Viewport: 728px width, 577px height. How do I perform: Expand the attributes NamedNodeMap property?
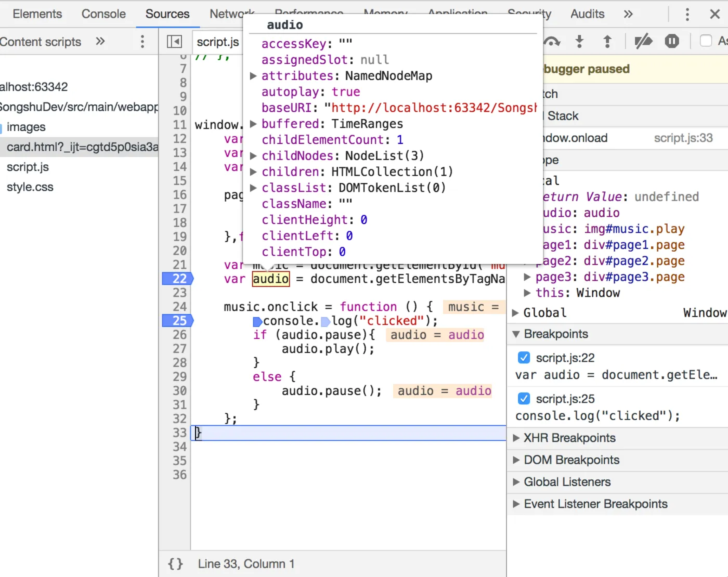click(x=253, y=76)
